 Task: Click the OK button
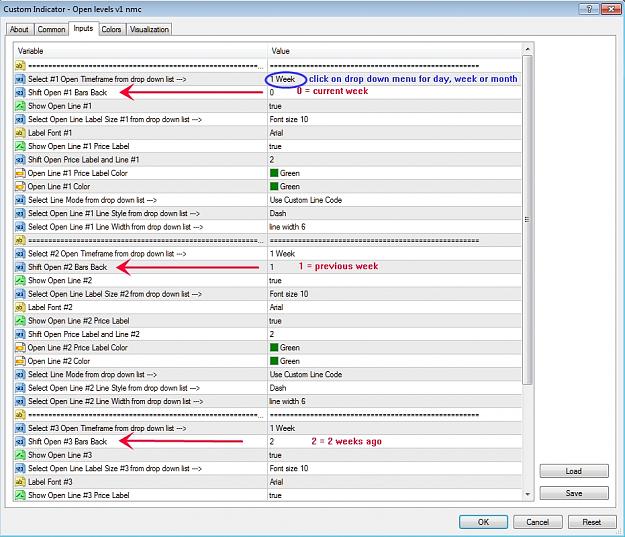(483, 522)
